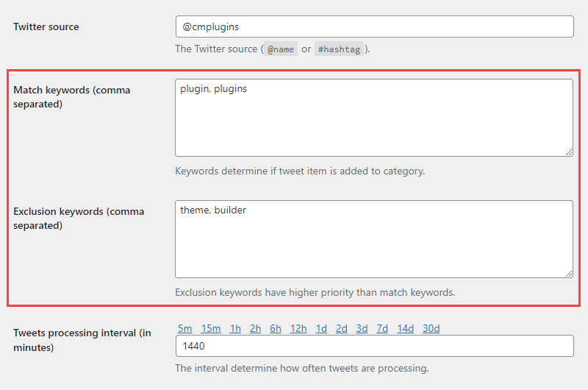This screenshot has width=588, height=390.
Task: Pick the 2h interval link
Action: point(255,328)
